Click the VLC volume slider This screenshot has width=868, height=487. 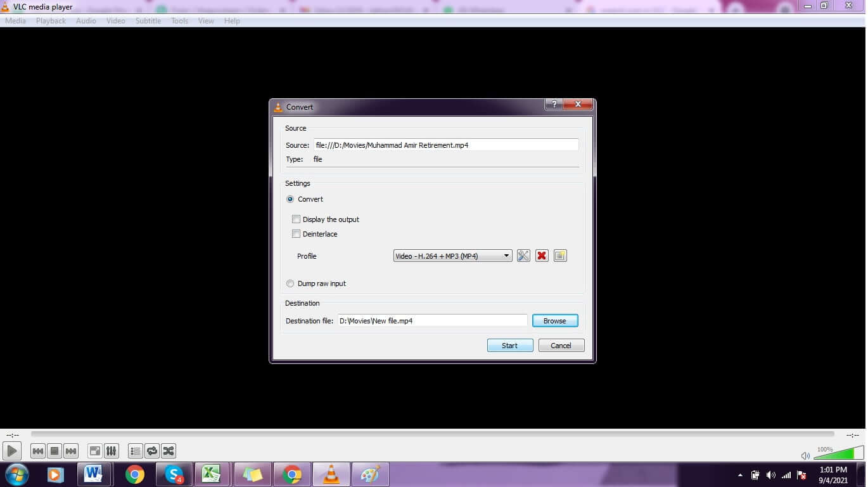click(x=838, y=453)
